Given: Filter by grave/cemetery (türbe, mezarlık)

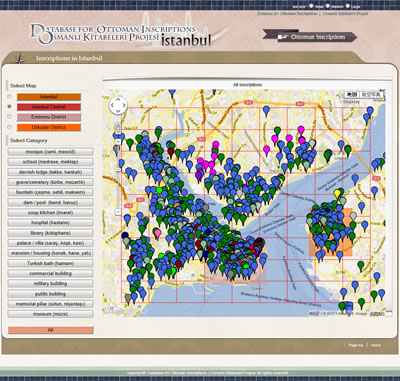Looking at the screenshot, I should click(50, 182).
